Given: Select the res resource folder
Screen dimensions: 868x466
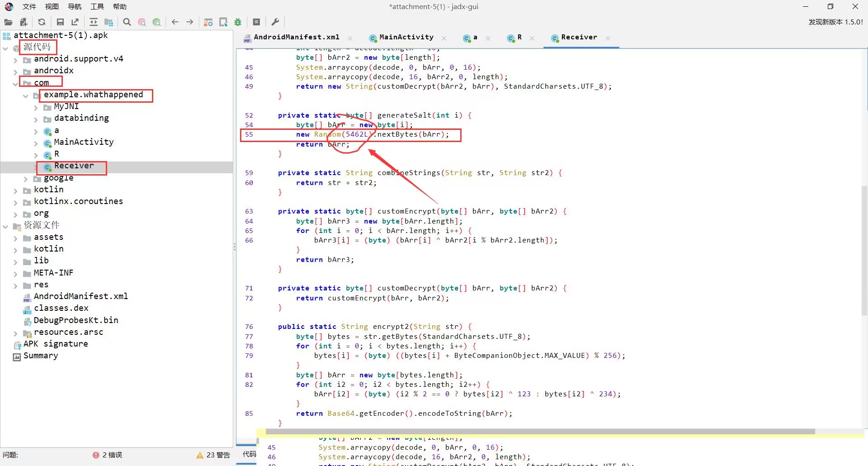Looking at the screenshot, I should point(41,285).
